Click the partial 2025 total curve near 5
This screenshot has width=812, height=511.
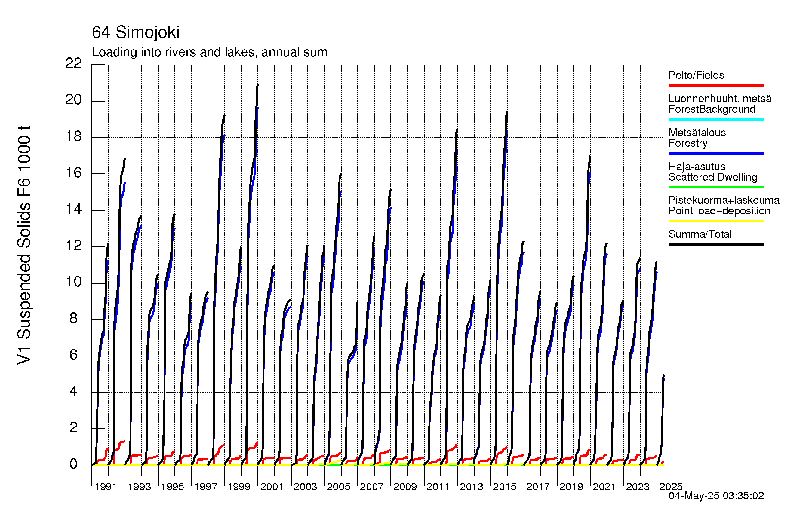(663, 376)
